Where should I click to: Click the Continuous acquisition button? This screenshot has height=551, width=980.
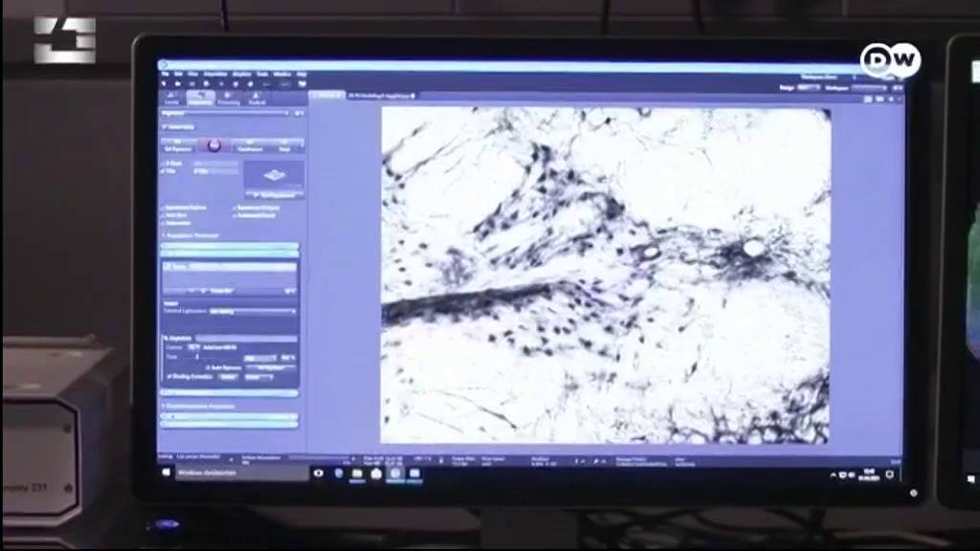tap(250, 145)
